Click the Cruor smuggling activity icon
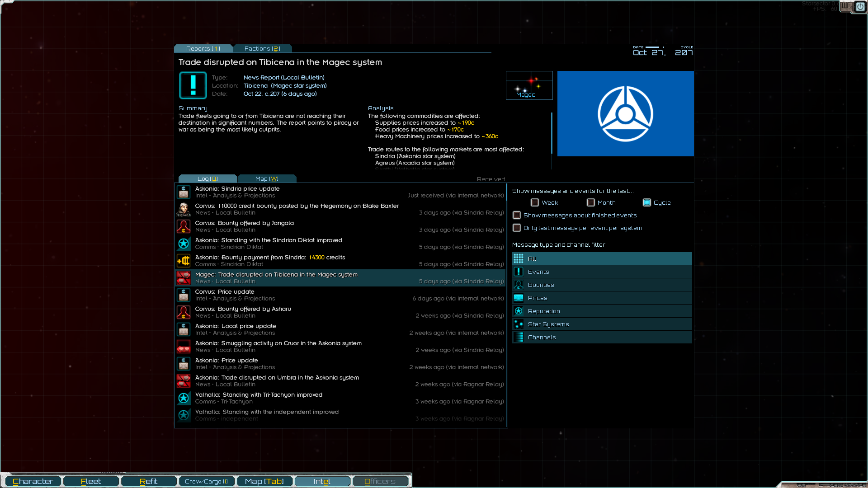The width and height of the screenshot is (868, 488). [184, 347]
